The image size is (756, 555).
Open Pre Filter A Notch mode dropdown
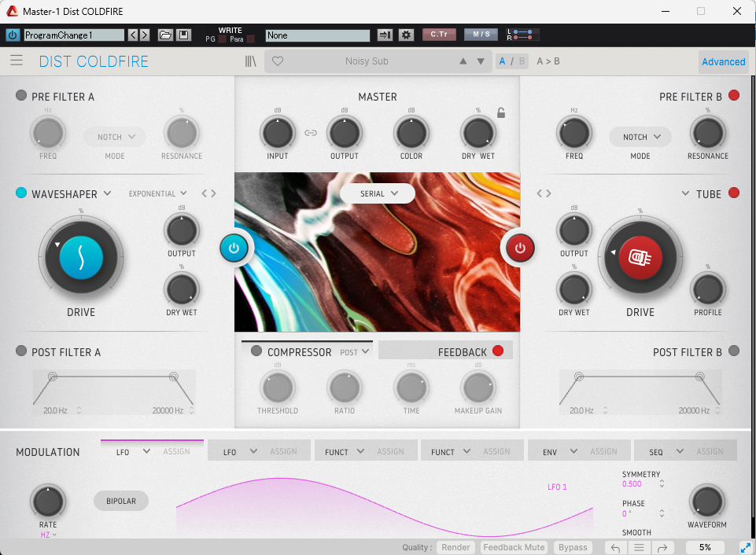115,137
